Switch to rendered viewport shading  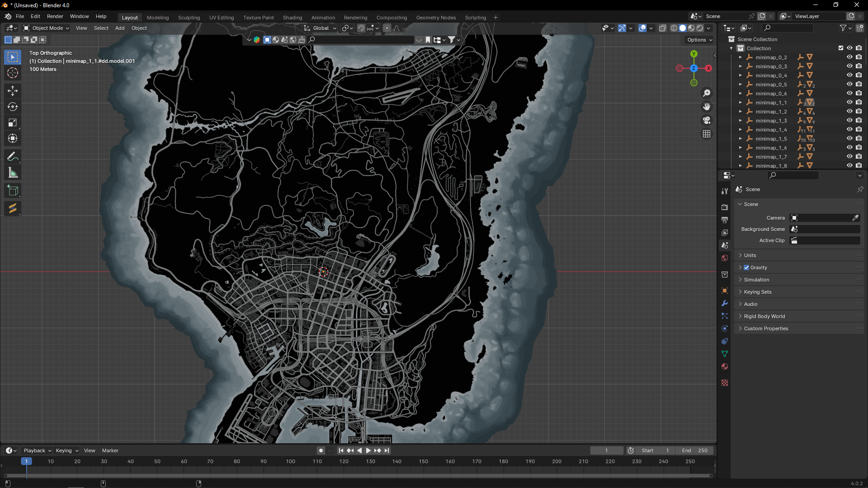pyautogui.click(x=700, y=28)
